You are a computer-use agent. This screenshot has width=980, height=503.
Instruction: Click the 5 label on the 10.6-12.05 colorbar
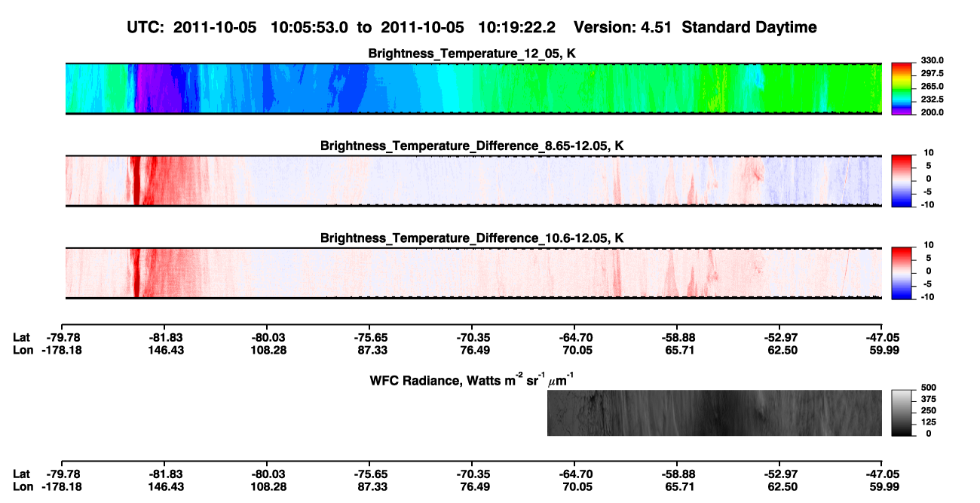point(930,258)
